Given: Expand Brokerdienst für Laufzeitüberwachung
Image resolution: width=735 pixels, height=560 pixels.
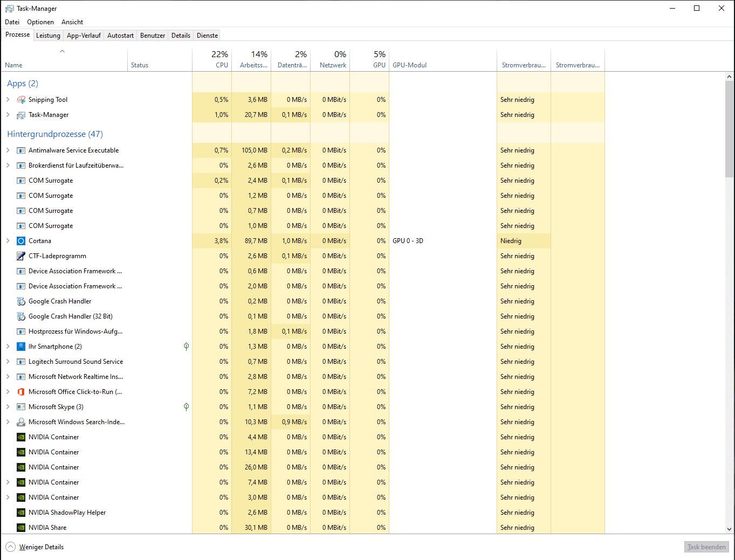Looking at the screenshot, I should point(8,165).
